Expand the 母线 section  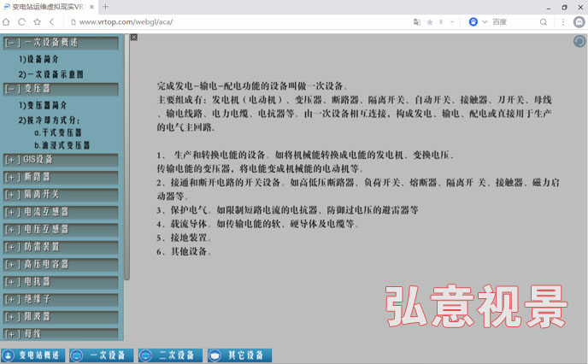pyautogui.click(x=61, y=333)
